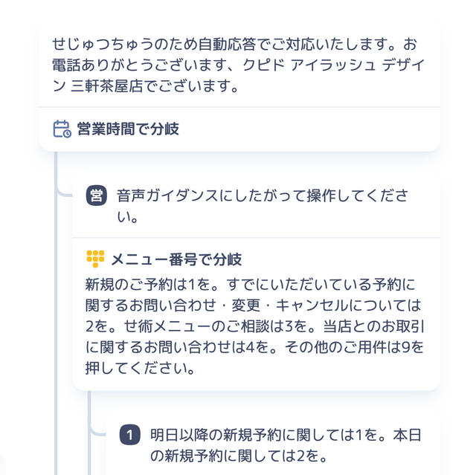The image size is (476, 475).
Task: Select the 音声ガイダンスにしたがって操作 message text
Action: pos(263,206)
